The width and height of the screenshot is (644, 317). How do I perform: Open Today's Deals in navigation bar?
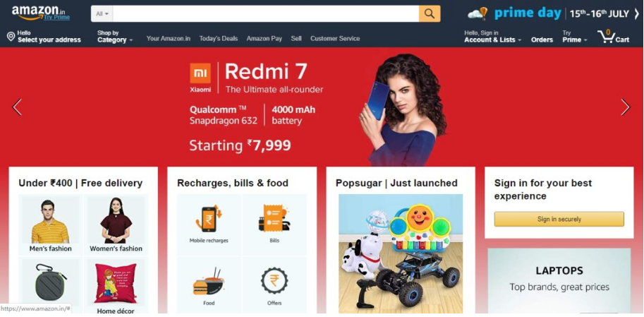coord(219,39)
